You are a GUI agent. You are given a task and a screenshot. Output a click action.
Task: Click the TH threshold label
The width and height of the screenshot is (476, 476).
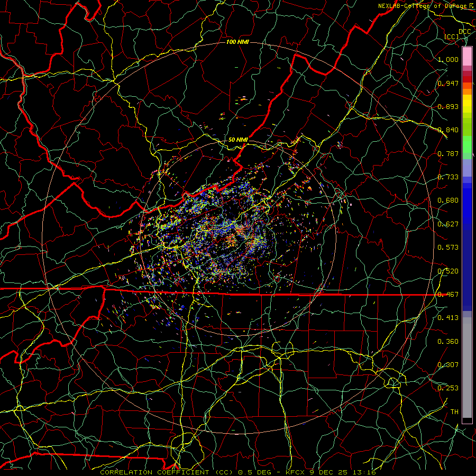454,412
